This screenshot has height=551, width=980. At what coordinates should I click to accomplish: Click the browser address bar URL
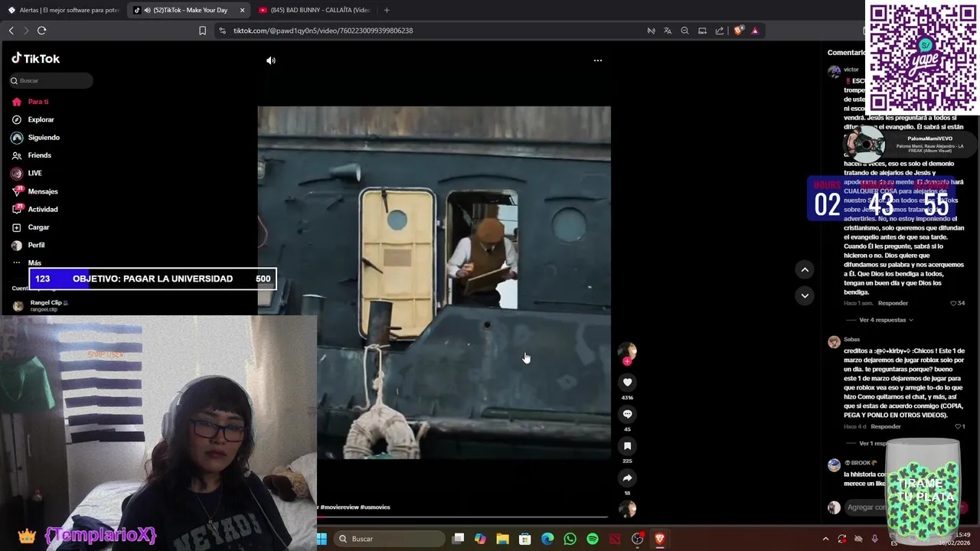[323, 31]
